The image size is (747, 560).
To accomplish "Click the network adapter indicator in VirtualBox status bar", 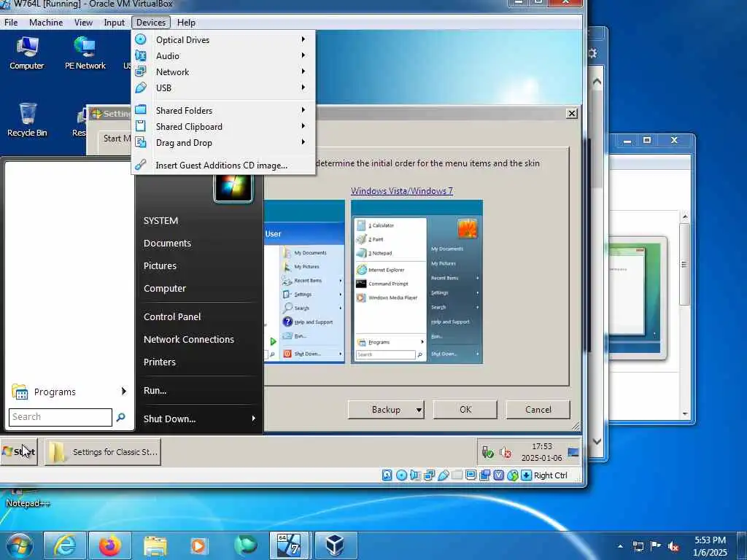I will (429, 475).
